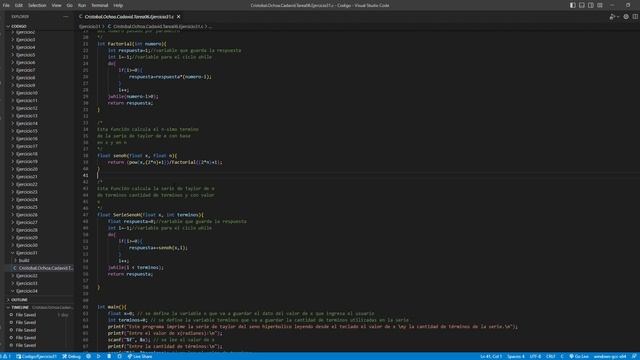Close the Ejercicio31.c editor tab
Screen dimensions: 640x360
(178, 17)
